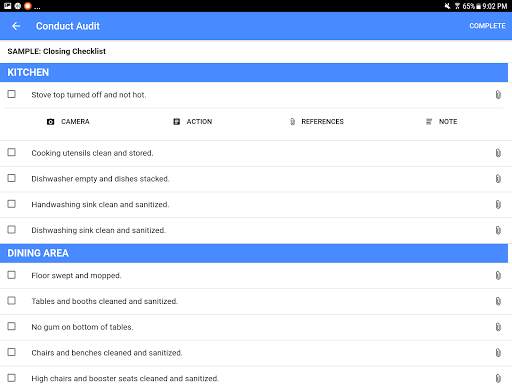
Task: Tap the COMPLETE button
Action: (487, 26)
